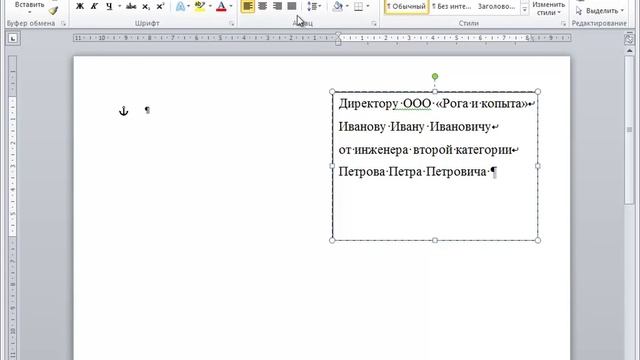Open highlight color dropdown arrow
640x360 pixels.
coord(210,6)
